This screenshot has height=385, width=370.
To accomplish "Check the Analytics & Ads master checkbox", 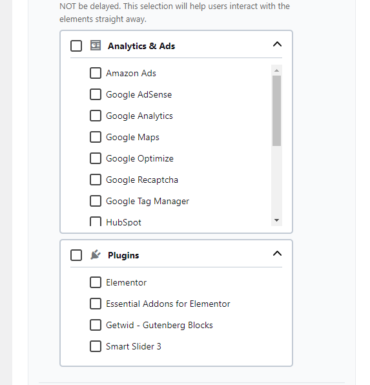I will tap(76, 46).
